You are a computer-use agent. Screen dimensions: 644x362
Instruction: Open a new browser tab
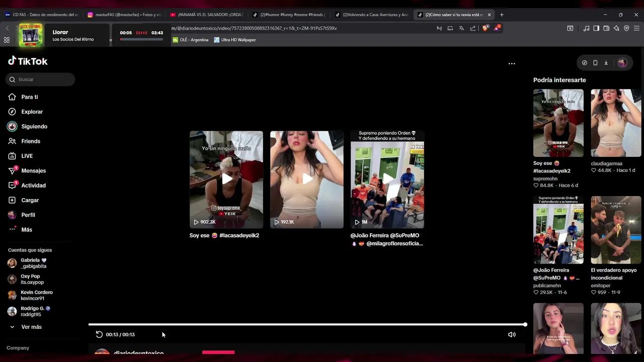pyautogui.click(x=502, y=15)
